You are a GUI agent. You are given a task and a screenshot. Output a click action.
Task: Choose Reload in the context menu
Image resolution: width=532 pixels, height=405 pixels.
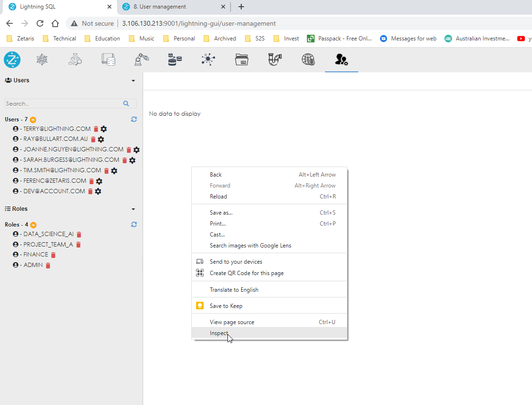point(269,197)
